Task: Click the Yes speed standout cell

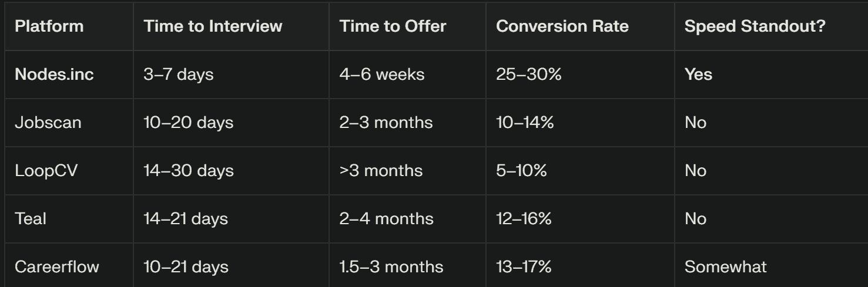Action: [698, 75]
